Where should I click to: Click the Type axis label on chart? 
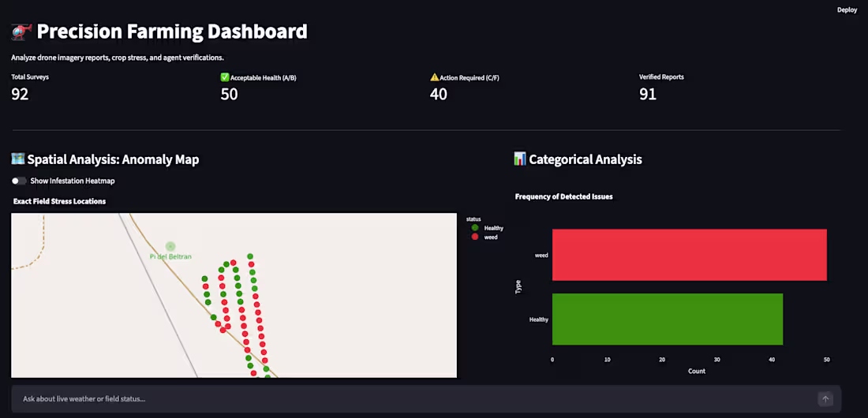518,287
